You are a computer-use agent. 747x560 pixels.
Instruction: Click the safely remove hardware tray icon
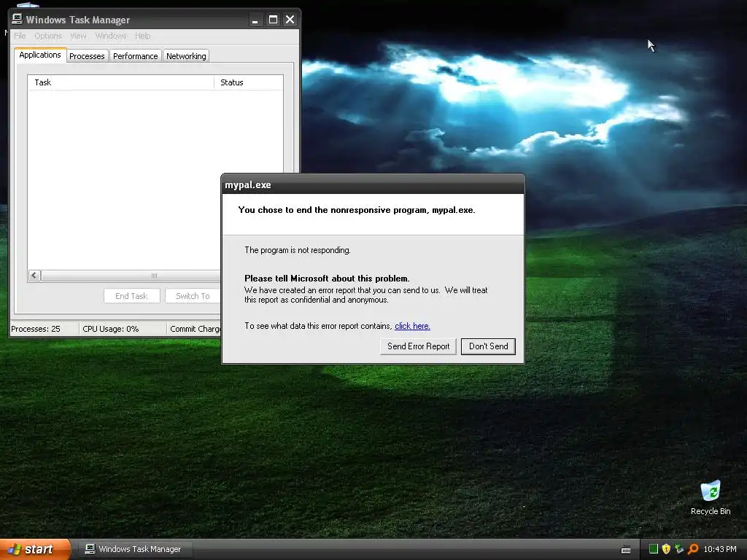pyautogui.click(x=679, y=549)
